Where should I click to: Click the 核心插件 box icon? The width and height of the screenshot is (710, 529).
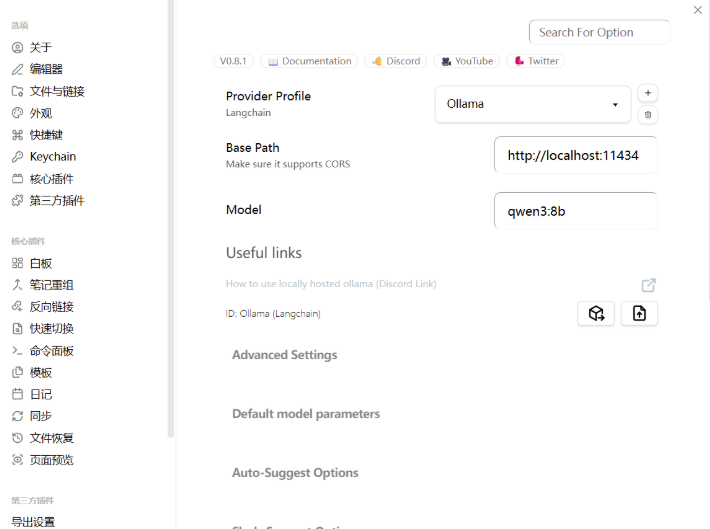point(17,179)
